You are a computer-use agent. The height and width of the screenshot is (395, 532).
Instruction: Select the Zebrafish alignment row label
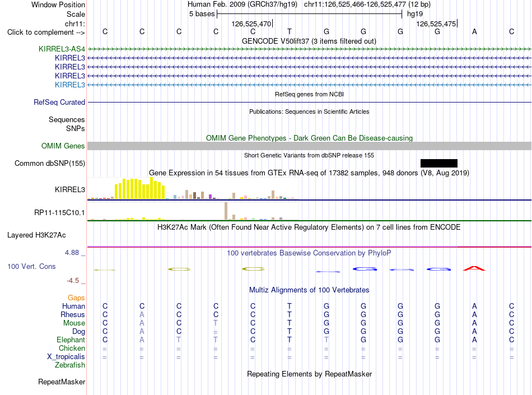pos(70,365)
